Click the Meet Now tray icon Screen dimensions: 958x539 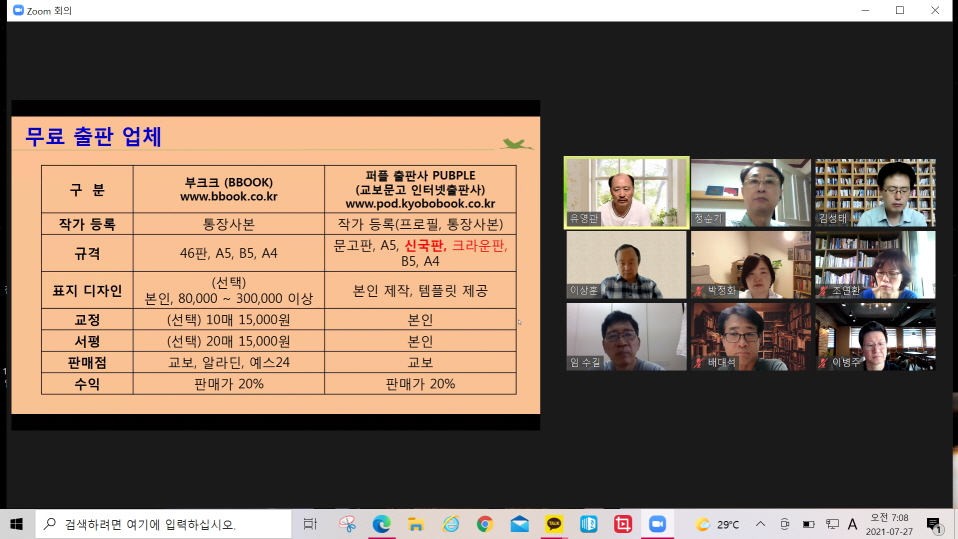click(x=784, y=524)
